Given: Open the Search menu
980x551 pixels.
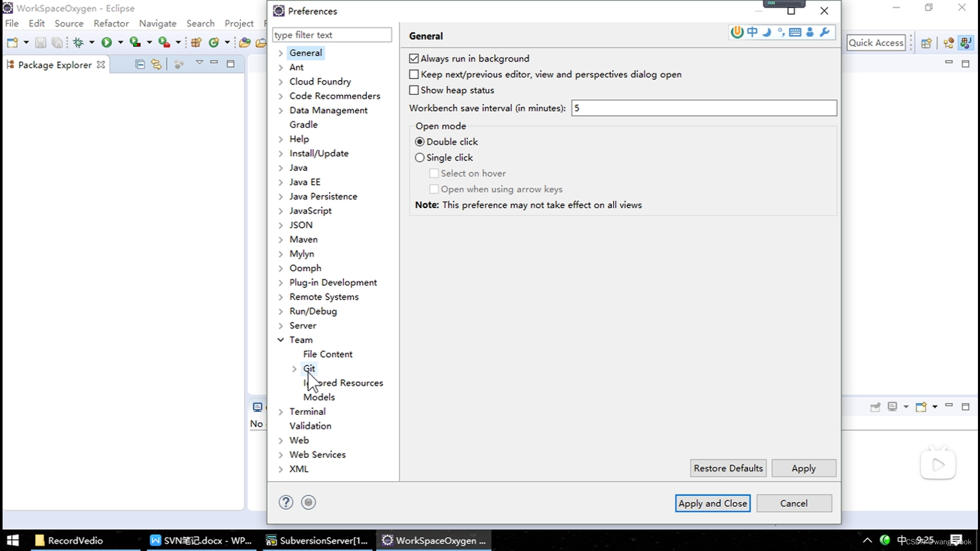Looking at the screenshot, I should point(201,23).
